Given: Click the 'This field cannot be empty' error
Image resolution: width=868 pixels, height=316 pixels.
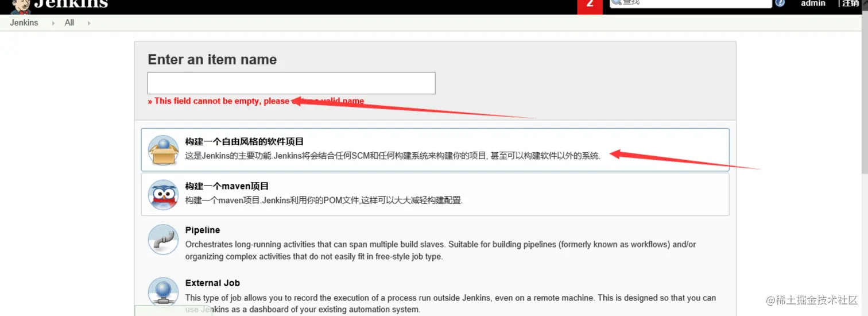Looking at the screenshot, I should 255,101.
